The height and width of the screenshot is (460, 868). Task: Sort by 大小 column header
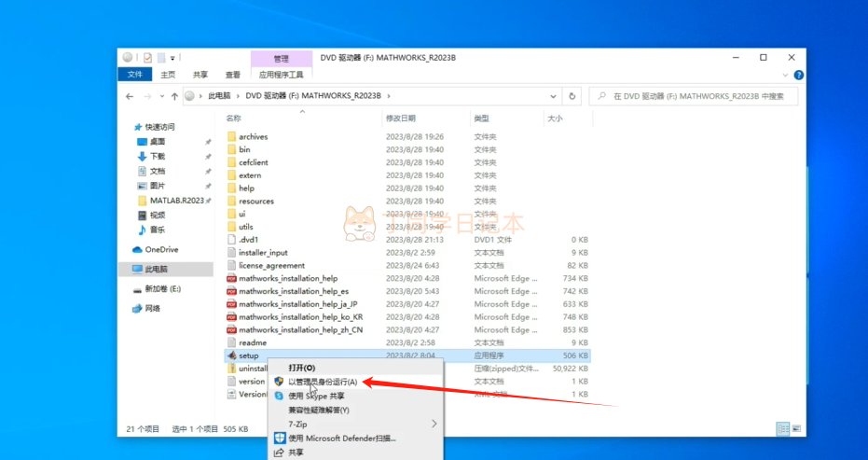click(555, 118)
